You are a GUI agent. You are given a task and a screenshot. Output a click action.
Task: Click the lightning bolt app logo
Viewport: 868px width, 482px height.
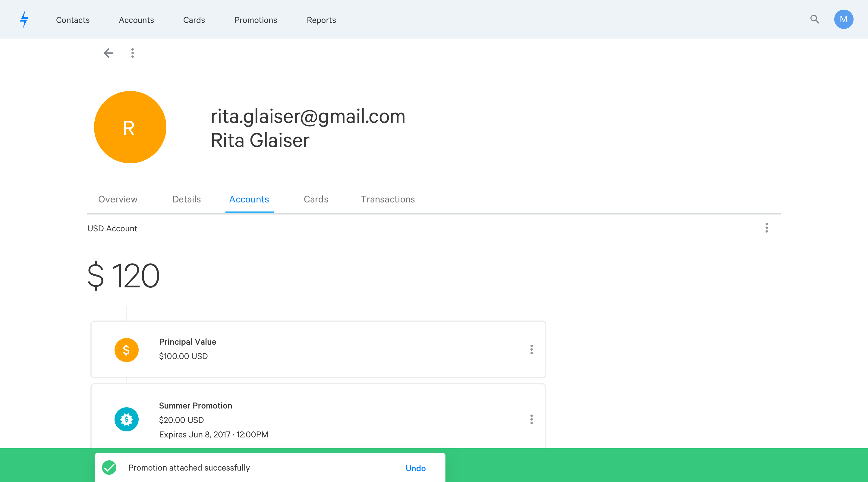[24, 19]
